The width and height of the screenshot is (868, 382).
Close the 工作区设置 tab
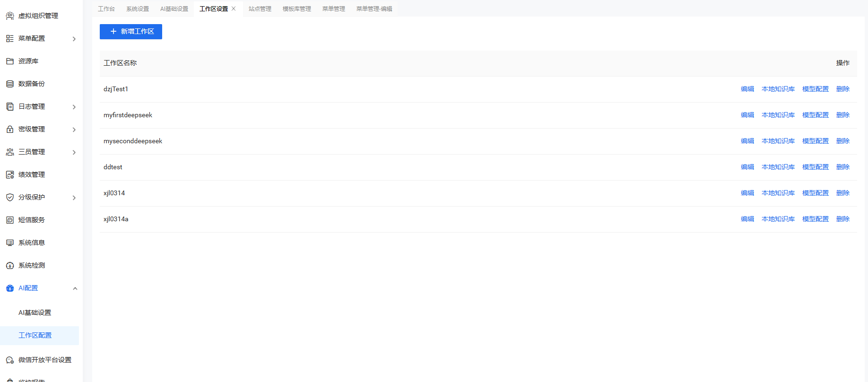point(234,9)
